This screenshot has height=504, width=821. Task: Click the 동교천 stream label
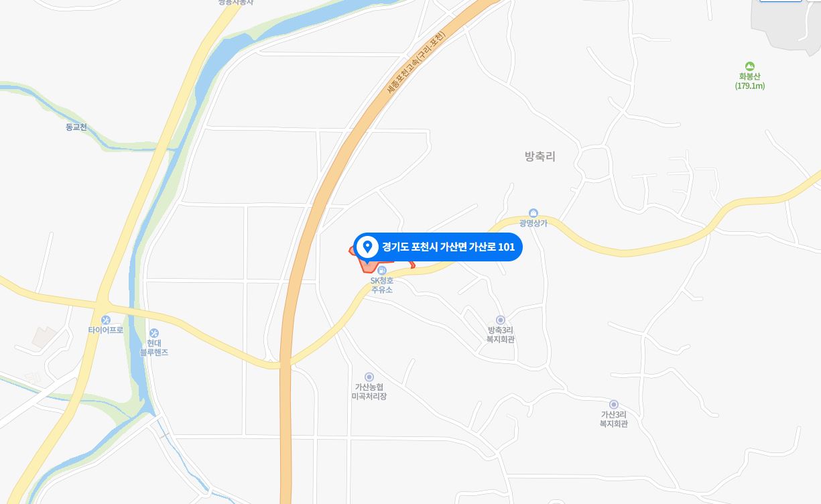[76, 127]
